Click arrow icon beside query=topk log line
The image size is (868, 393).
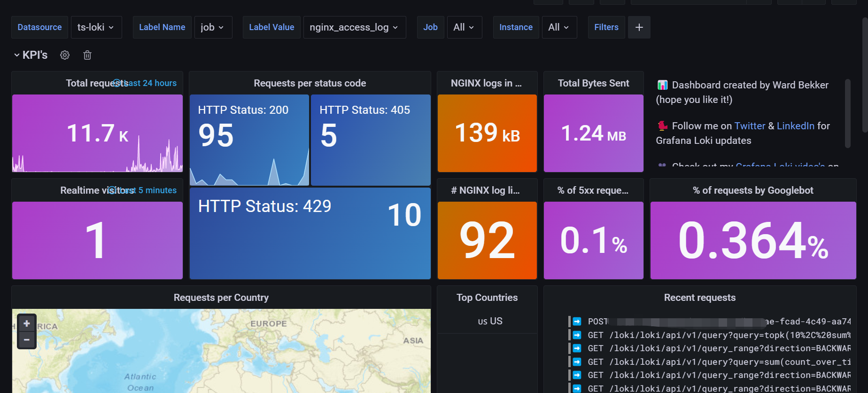click(577, 335)
